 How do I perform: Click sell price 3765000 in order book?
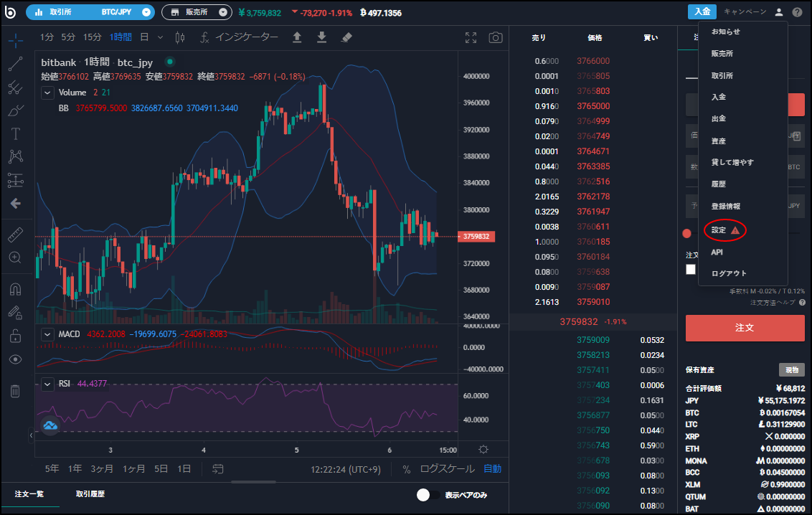(593, 106)
